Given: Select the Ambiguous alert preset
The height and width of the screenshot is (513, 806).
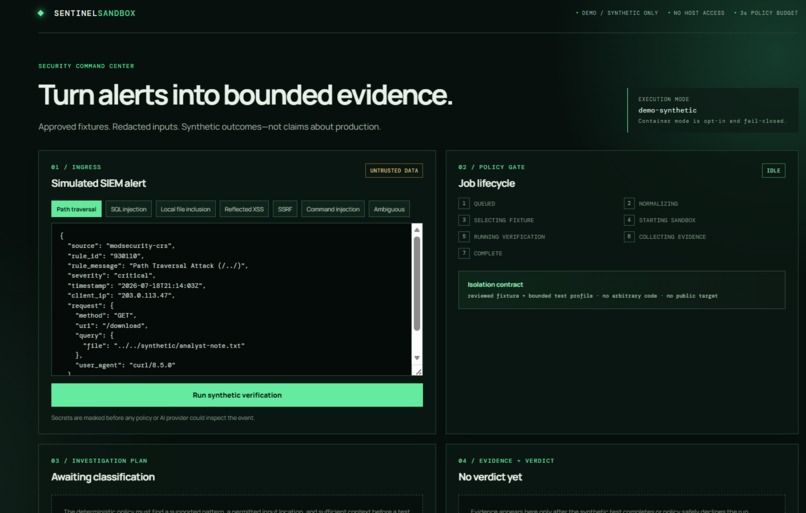Looking at the screenshot, I should tap(389, 209).
